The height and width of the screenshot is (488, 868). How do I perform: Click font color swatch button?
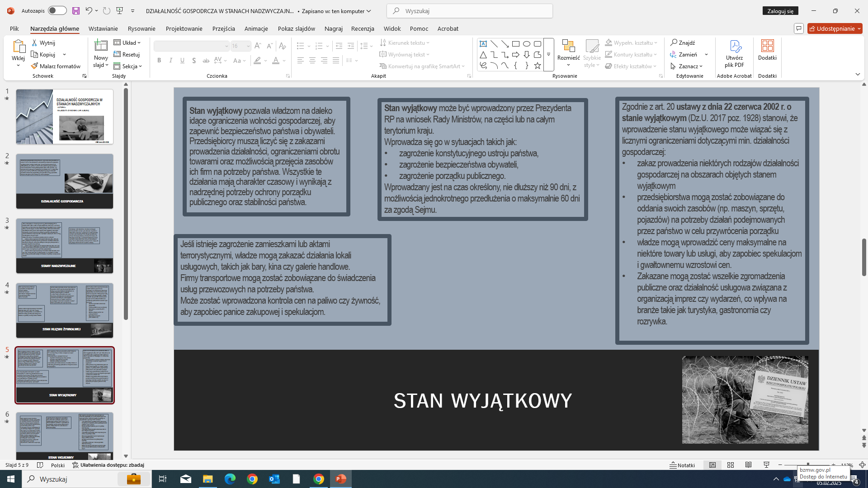tap(276, 61)
